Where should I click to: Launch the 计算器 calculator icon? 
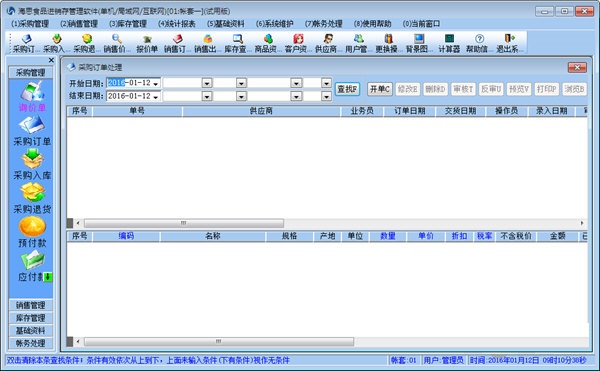click(x=448, y=43)
